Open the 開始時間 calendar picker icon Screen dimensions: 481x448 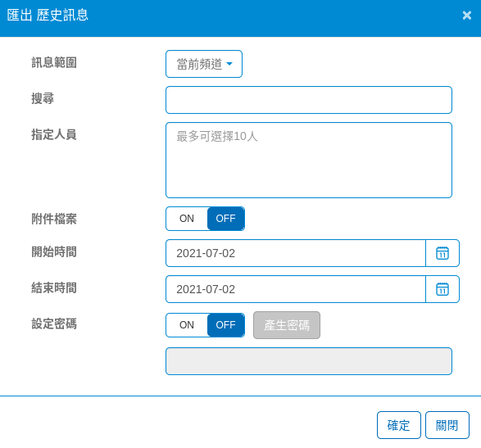[442, 253]
